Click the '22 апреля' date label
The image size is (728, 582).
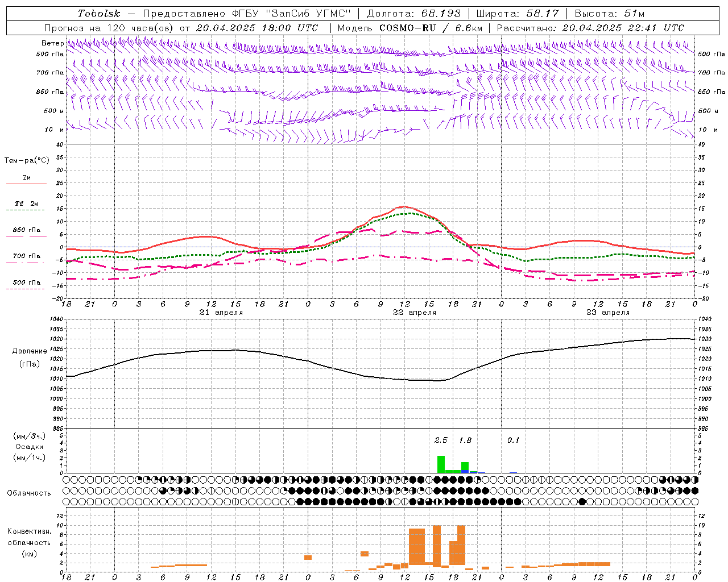415,313
